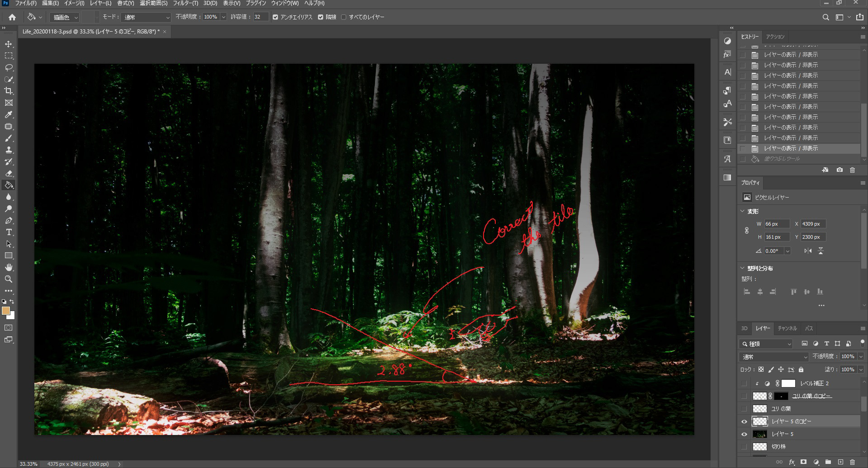
Task: Select the Frame tool
Action: (x=9, y=103)
